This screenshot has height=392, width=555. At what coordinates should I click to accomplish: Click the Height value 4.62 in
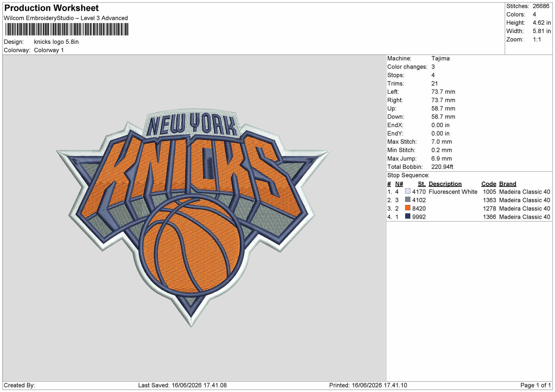(x=542, y=23)
